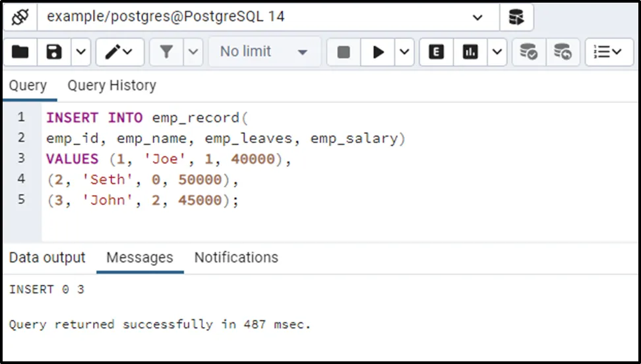Open the No limit rows dropdown

point(264,51)
